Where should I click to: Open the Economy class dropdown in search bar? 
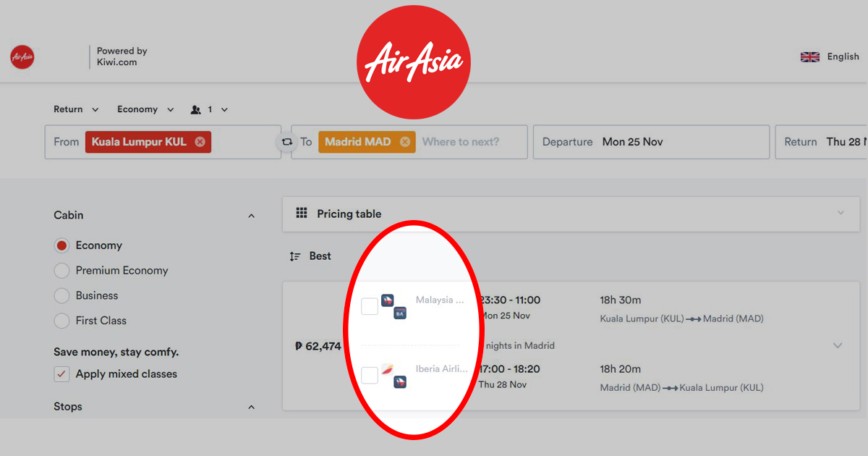pyautogui.click(x=145, y=109)
